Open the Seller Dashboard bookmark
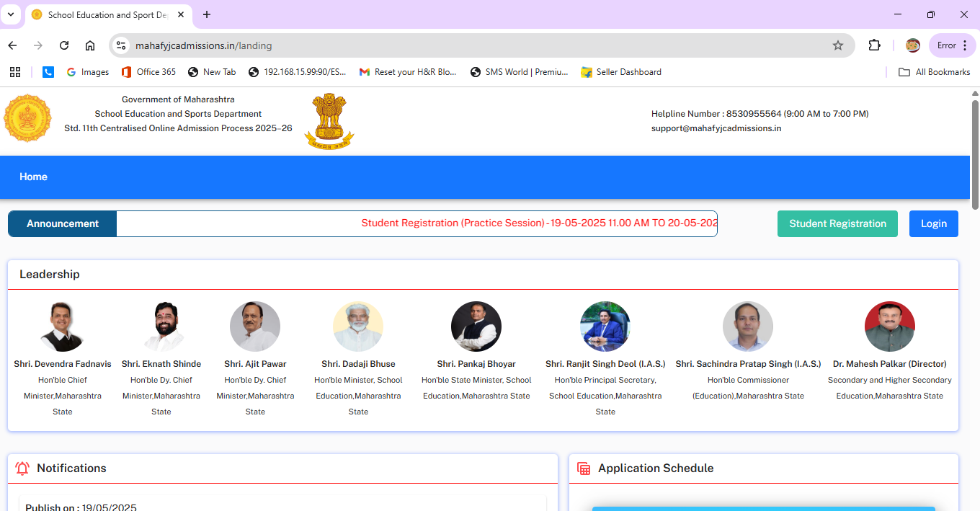The image size is (980, 511). tap(621, 72)
